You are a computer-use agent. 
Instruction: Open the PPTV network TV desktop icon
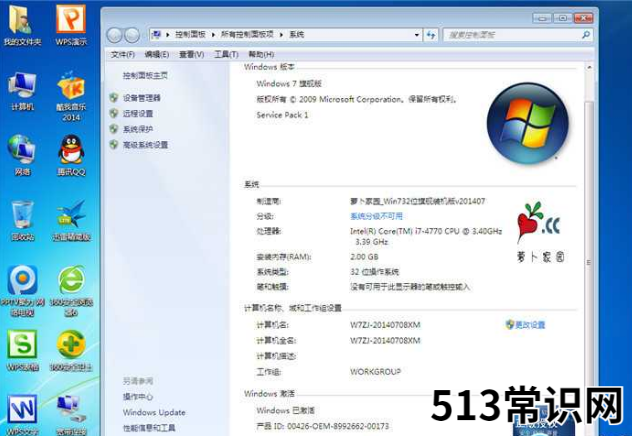[22, 290]
